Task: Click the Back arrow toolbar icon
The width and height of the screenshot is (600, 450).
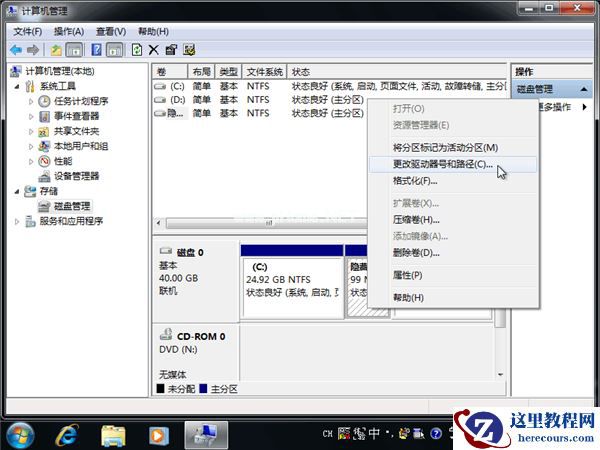Action: pyautogui.click(x=16, y=50)
